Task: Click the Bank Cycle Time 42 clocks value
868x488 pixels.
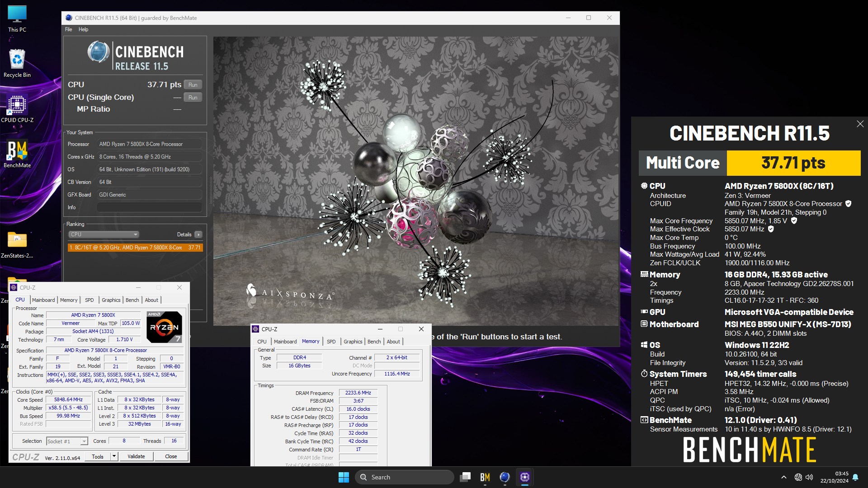Action: (x=358, y=441)
